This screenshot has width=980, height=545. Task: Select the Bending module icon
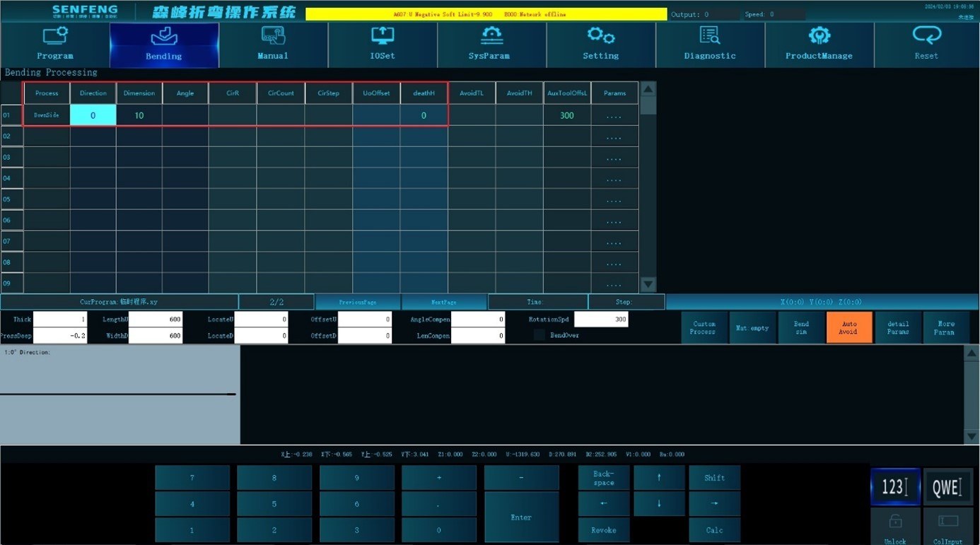[x=164, y=44]
